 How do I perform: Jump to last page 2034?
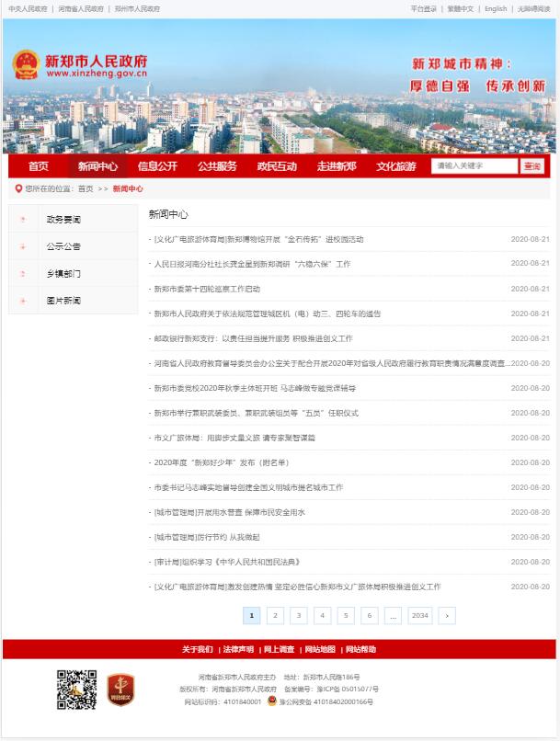(x=419, y=616)
